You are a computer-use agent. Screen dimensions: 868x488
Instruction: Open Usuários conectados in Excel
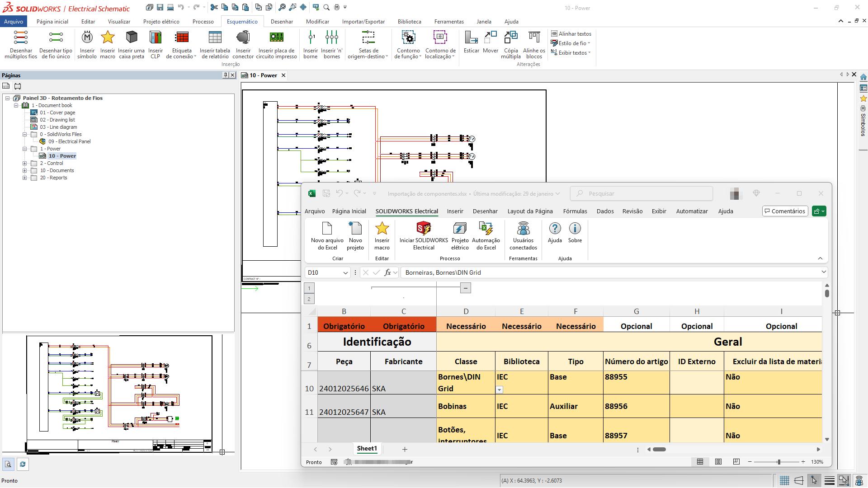tap(523, 235)
